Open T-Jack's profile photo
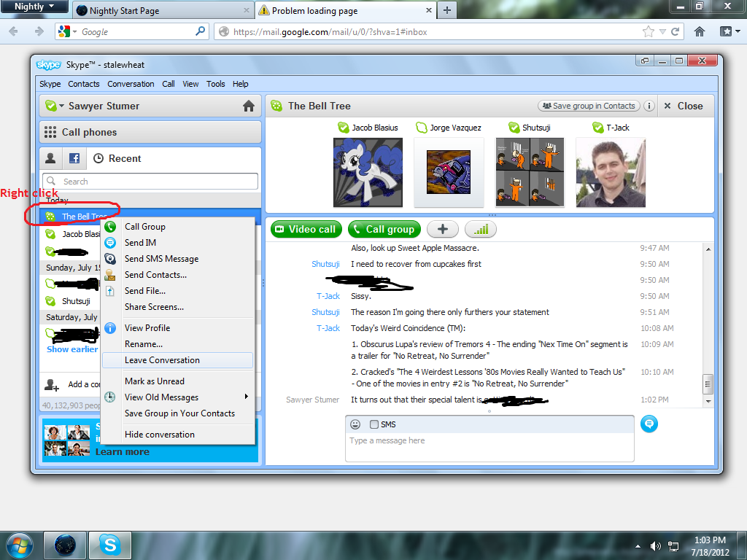The width and height of the screenshot is (747, 560). [x=611, y=172]
